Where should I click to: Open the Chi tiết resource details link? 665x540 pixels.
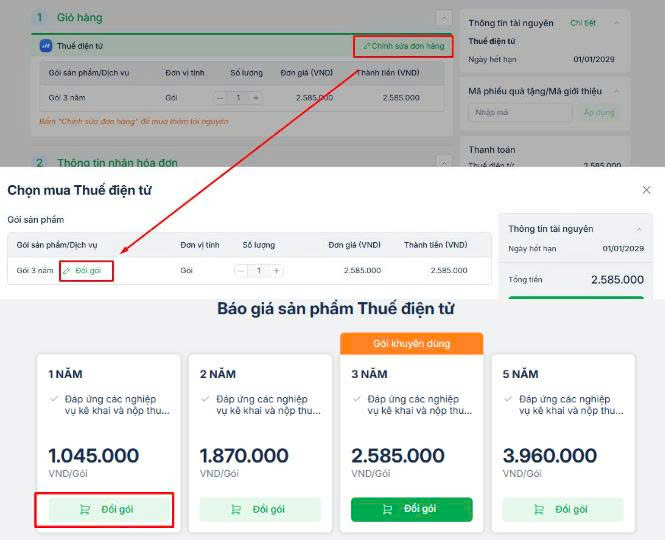point(583,22)
